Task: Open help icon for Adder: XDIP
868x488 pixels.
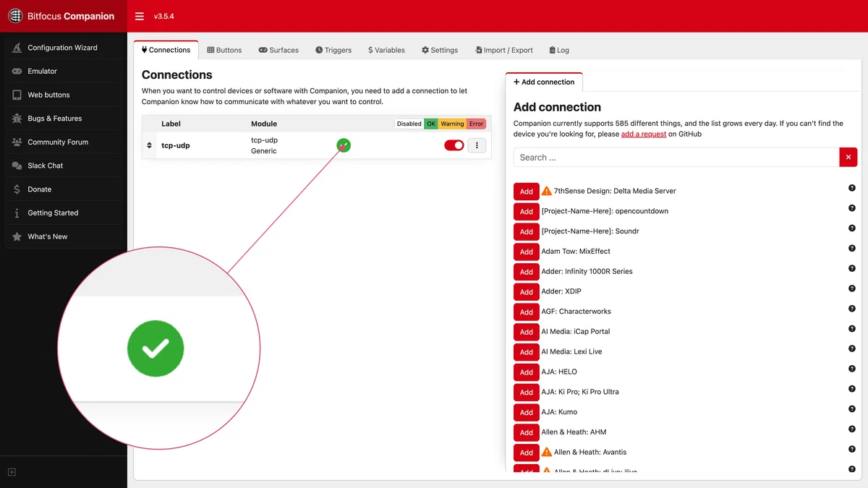Action: tap(852, 288)
